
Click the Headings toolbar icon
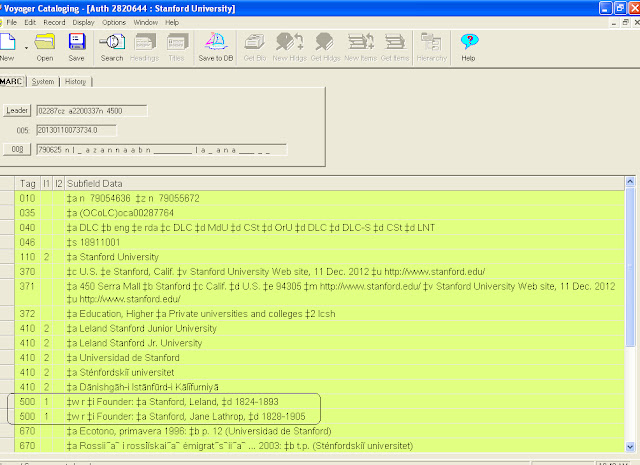(x=144, y=47)
